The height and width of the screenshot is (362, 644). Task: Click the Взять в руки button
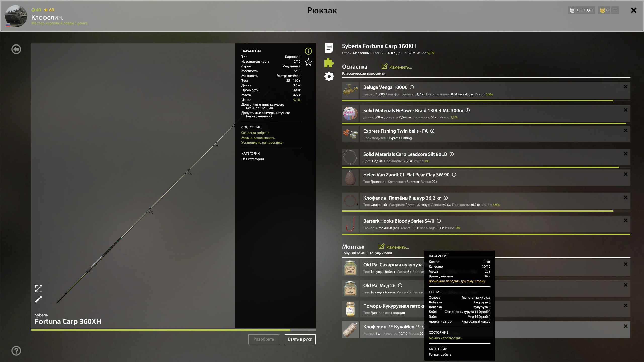[300, 339]
